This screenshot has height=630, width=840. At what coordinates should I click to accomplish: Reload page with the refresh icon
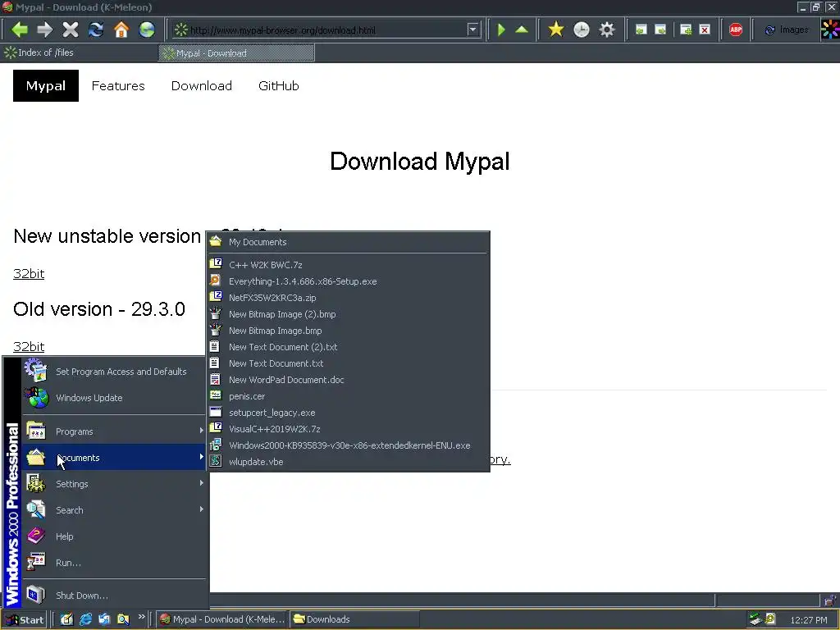[96, 30]
